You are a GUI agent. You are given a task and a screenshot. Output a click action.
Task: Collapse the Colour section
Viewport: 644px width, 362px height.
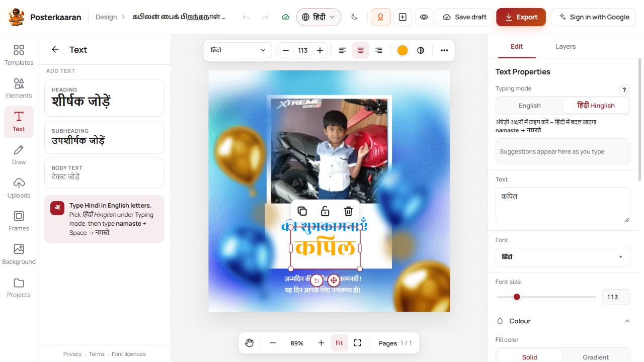point(627,321)
